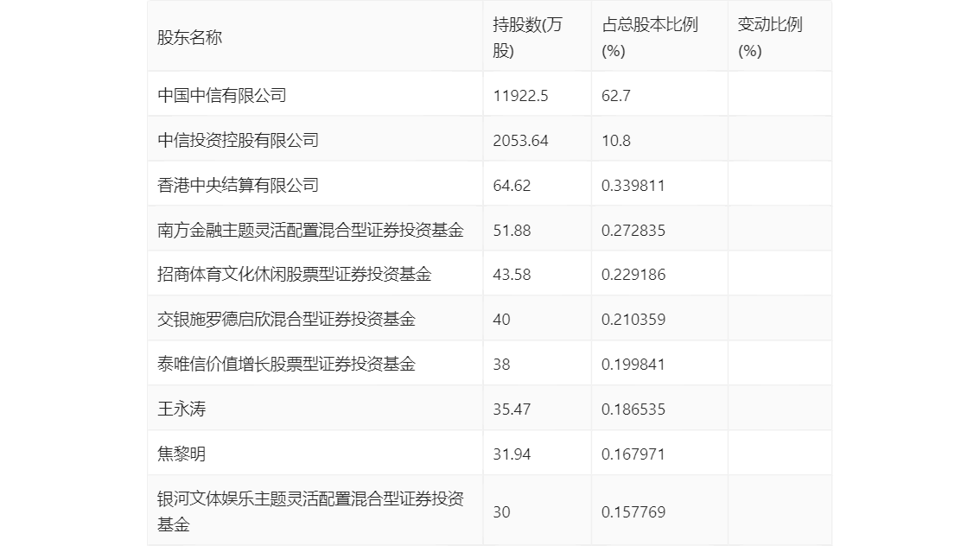Select the percentage 0.210359
This screenshot has width=980, height=546.
coord(633,320)
